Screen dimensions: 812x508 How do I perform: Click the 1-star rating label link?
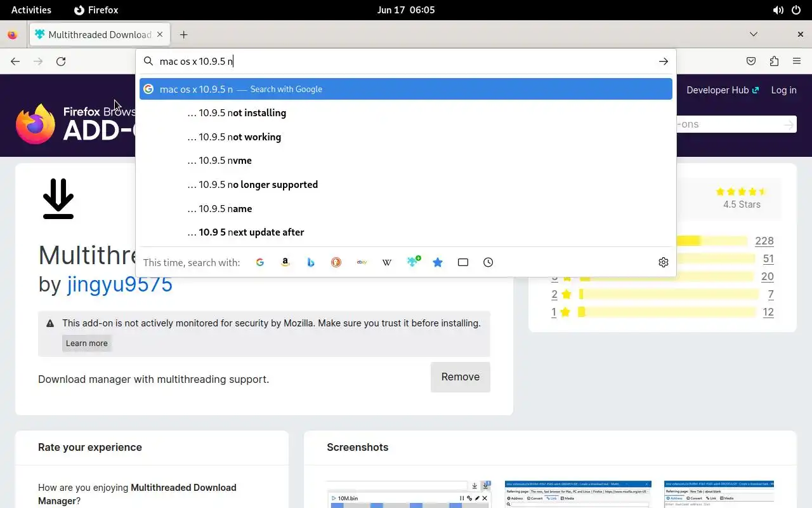561,312
